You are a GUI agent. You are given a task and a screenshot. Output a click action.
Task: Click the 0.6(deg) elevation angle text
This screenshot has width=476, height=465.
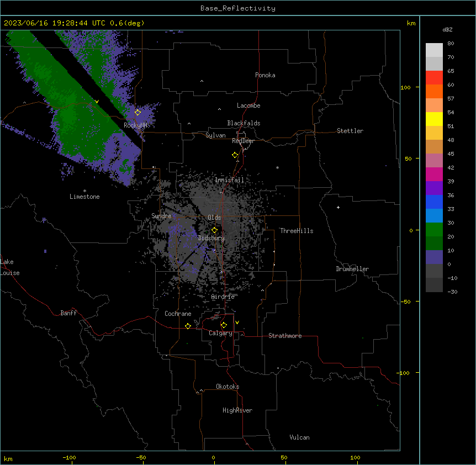pos(127,23)
